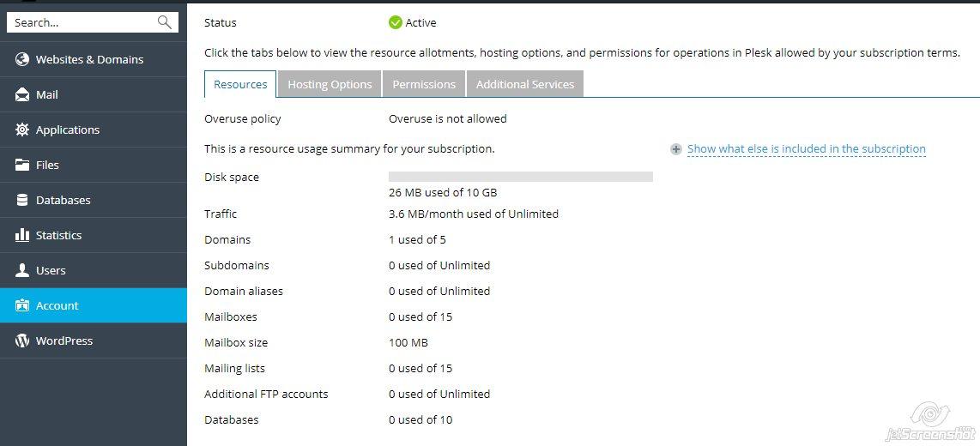Open the Permissions tab

click(x=424, y=84)
